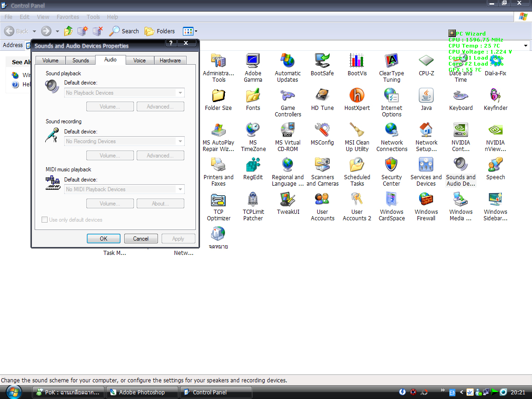This screenshot has width=532, height=399.
Task: Open the Thai-named mail icon
Action: coord(218,237)
